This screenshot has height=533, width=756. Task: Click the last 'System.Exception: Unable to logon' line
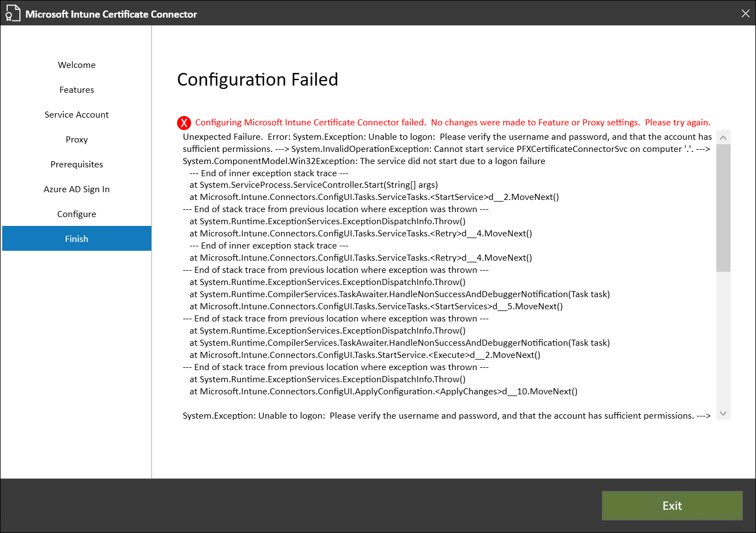tap(447, 416)
